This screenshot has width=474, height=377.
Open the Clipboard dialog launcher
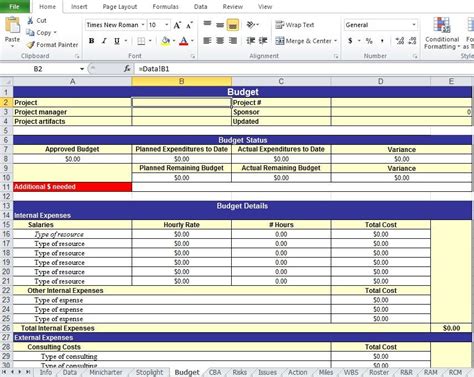click(x=77, y=56)
